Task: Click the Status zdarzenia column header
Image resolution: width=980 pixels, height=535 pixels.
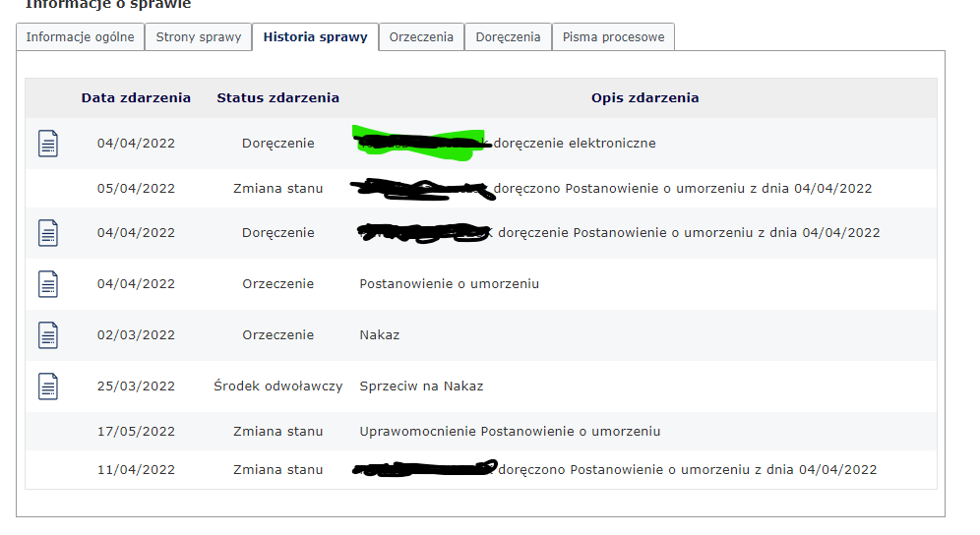Action: 278,98
